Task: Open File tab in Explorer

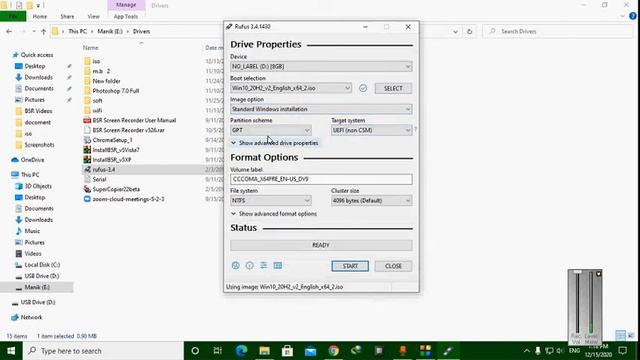Action: 13,16
